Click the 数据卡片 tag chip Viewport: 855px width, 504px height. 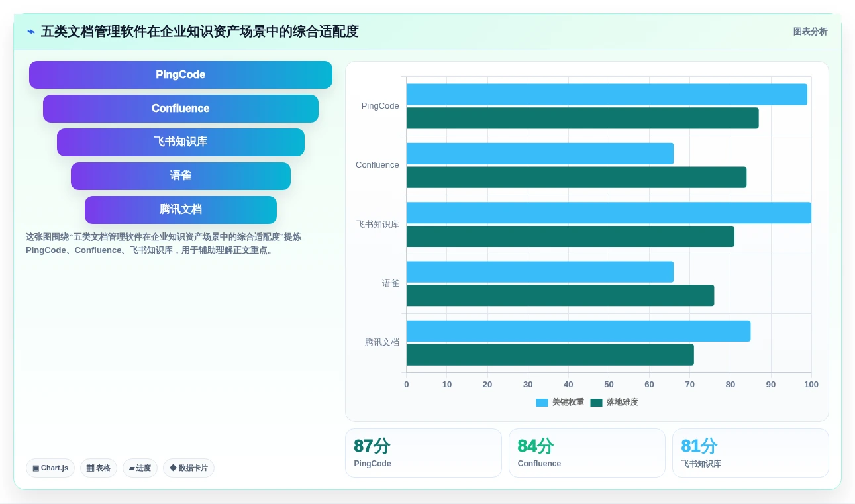[189, 468]
